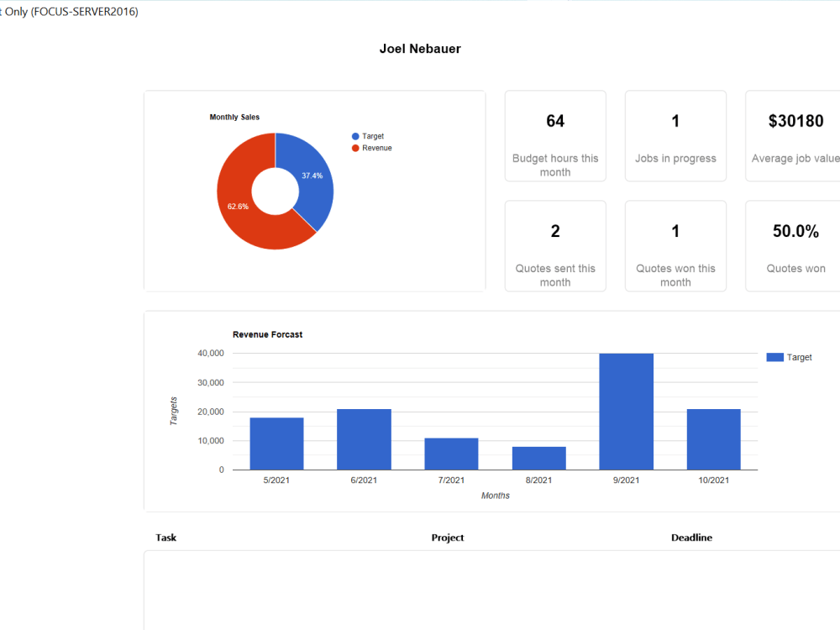Click the 8/2021 month axis label
Viewport: 840px width, 630px height.
[538, 480]
